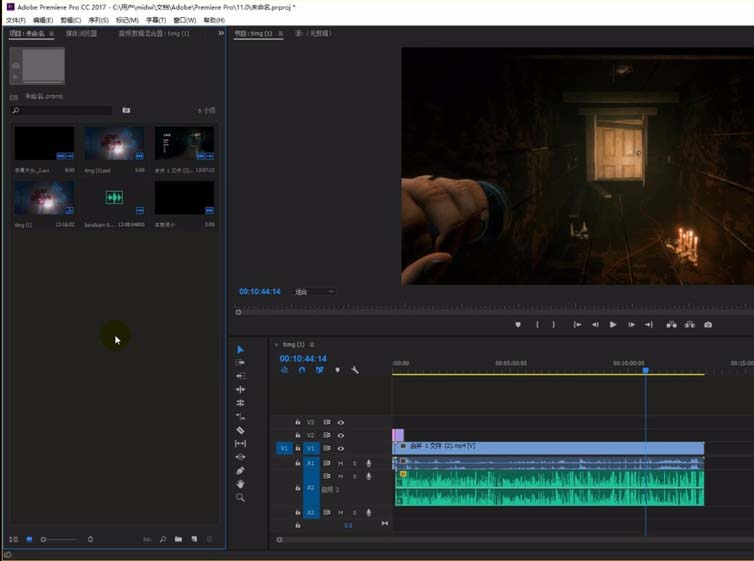Toggle V2 track output eye
The height and width of the screenshot is (561, 754).
point(340,436)
